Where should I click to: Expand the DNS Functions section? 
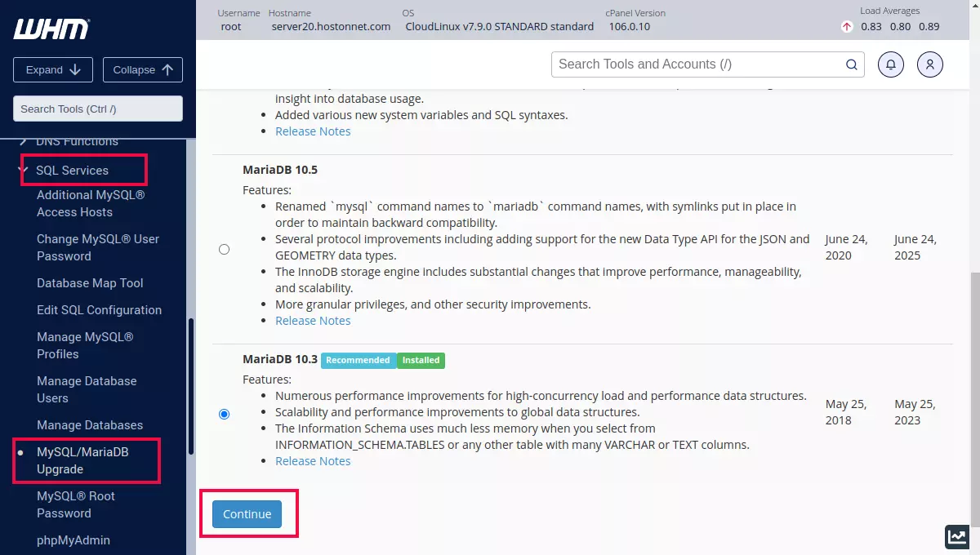coord(78,140)
